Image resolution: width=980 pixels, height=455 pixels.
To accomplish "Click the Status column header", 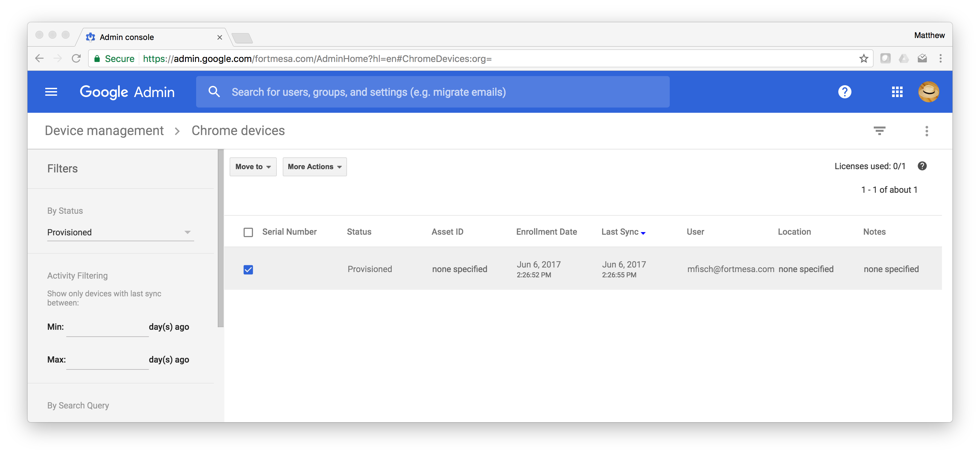I will pyautogui.click(x=359, y=232).
